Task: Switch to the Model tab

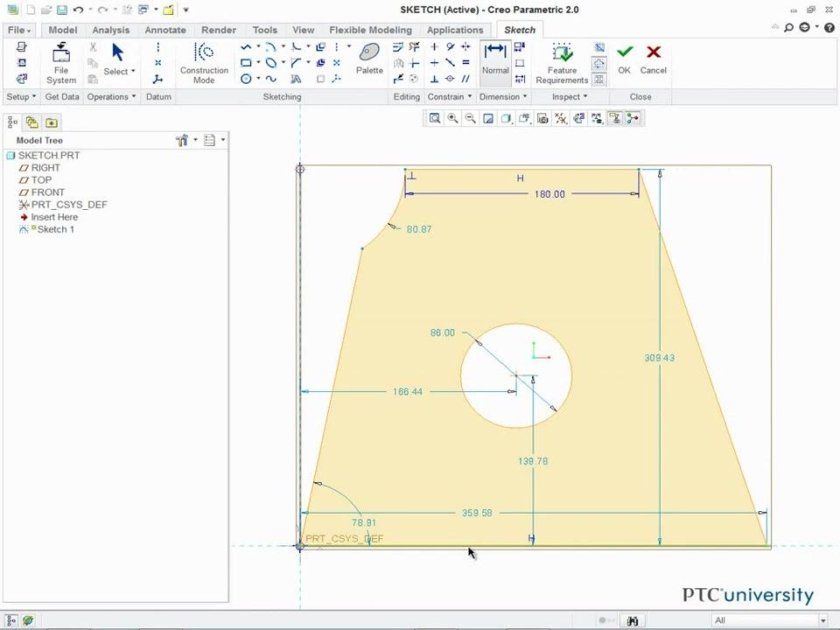Action: [63, 30]
